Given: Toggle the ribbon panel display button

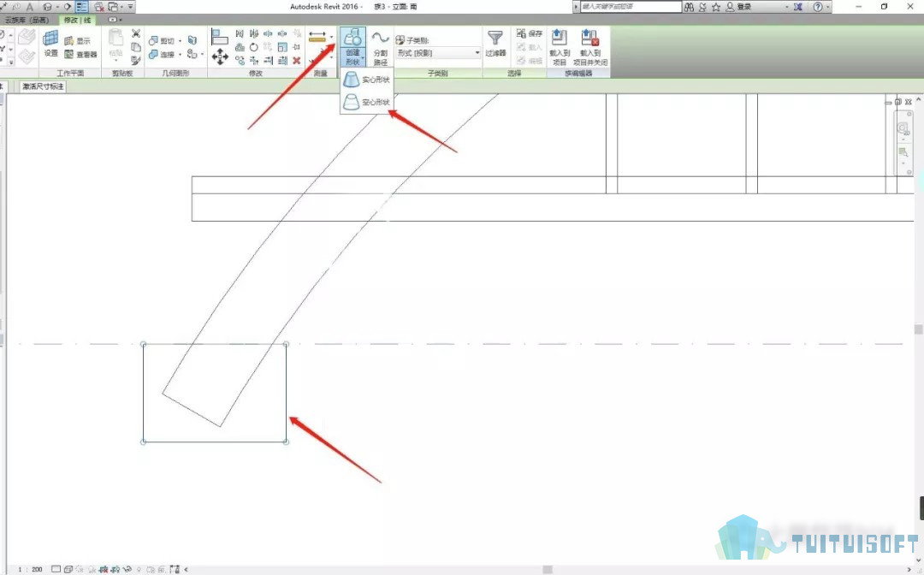Looking at the screenshot, I should tap(114, 20).
